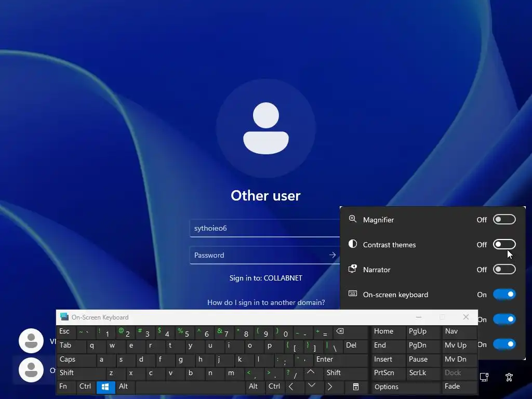
Task: Click the Other user avatar picture
Action: 266,128
